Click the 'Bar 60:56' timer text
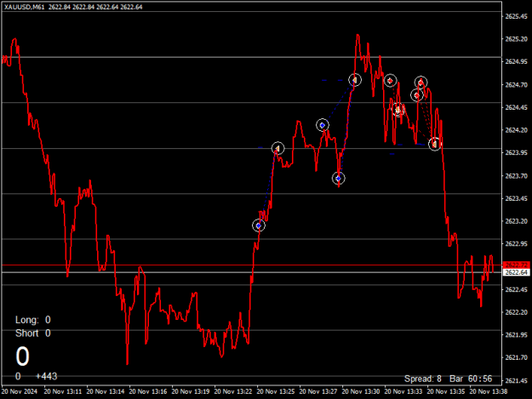The image size is (532, 399). 471,379
